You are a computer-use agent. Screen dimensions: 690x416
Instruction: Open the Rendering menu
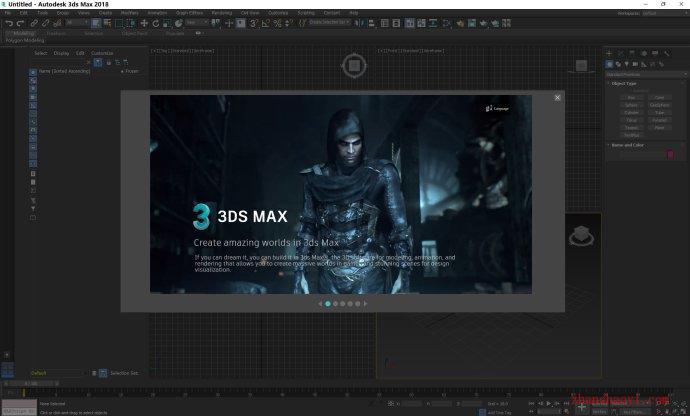click(221, 13)
